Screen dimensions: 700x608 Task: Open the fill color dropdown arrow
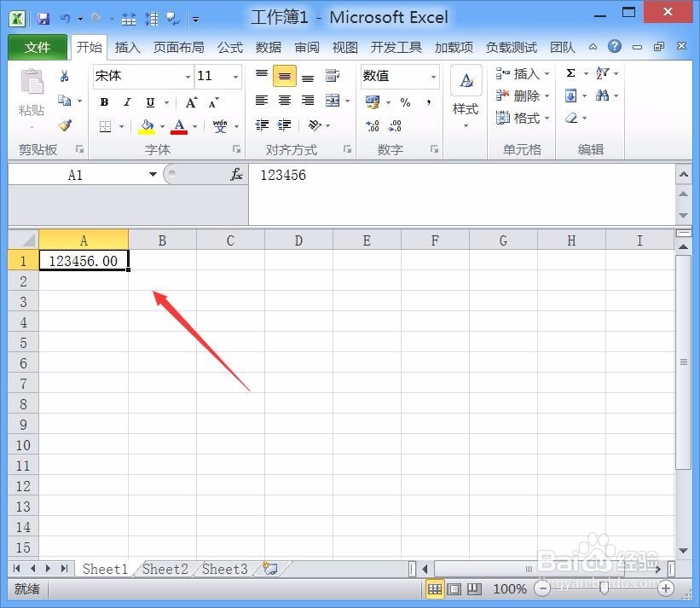coord(163,127)
